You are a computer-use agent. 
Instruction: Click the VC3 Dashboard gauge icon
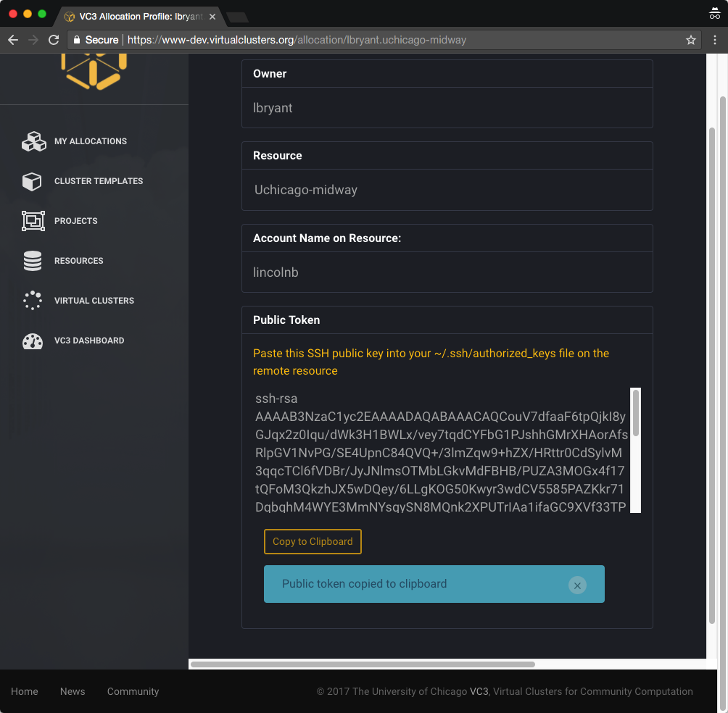[33, 341]
